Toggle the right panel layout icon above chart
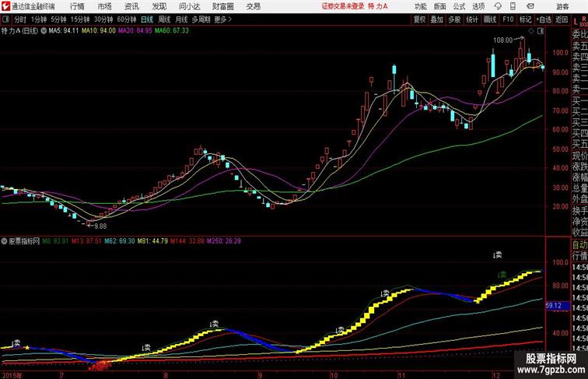The width and height of the screenshot is (588, 379). click(x=541, y=31)
